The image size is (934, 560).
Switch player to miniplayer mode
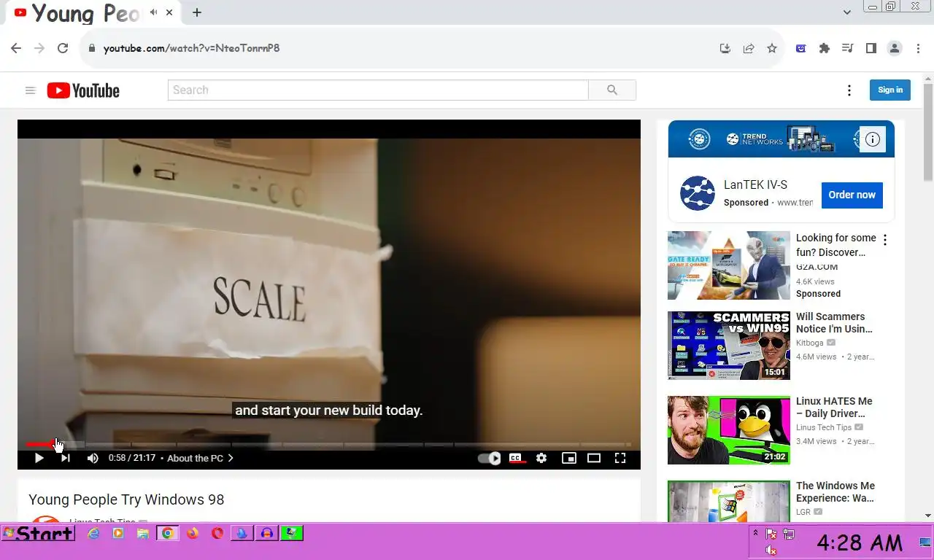pos(568,458)
